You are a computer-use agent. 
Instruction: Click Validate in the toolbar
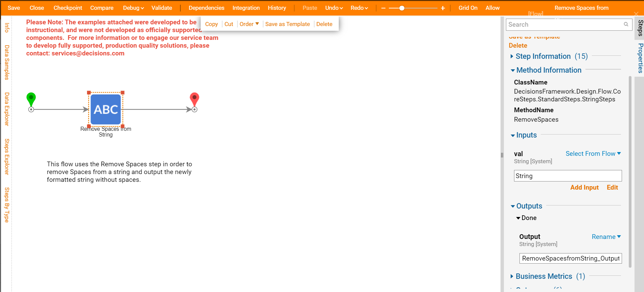[x=162, y=8]
